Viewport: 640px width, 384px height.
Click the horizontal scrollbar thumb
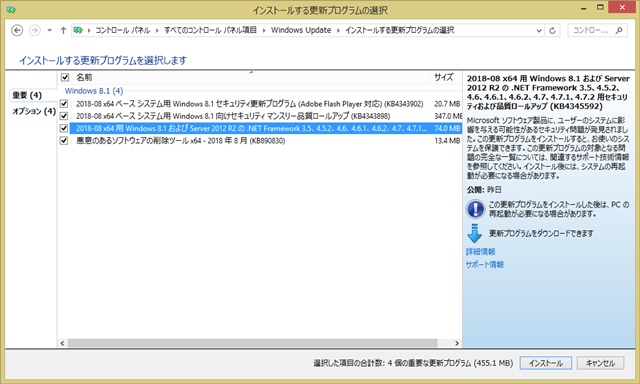pyautogui.click(x=253, y=343)
